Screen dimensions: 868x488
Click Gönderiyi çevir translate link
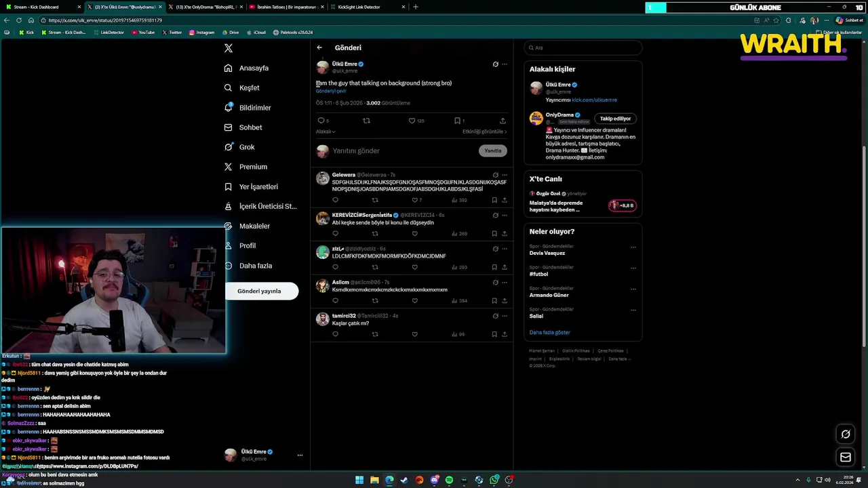331,91
